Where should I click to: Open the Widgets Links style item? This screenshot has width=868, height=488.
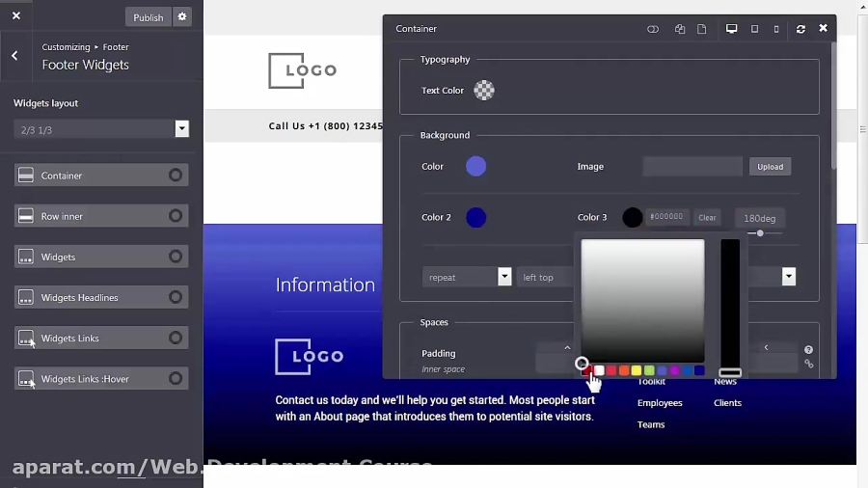pyautogui.click(x=101, y=339)
